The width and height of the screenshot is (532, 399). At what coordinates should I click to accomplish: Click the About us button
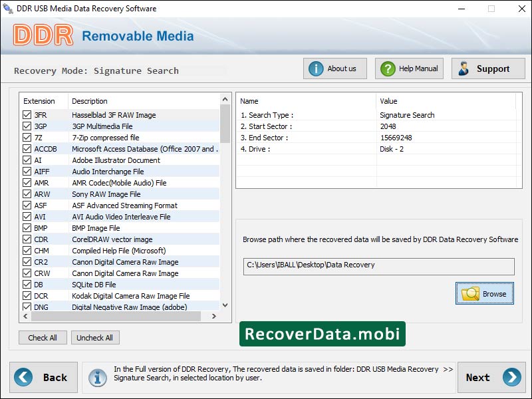click(x=335, y=68)
